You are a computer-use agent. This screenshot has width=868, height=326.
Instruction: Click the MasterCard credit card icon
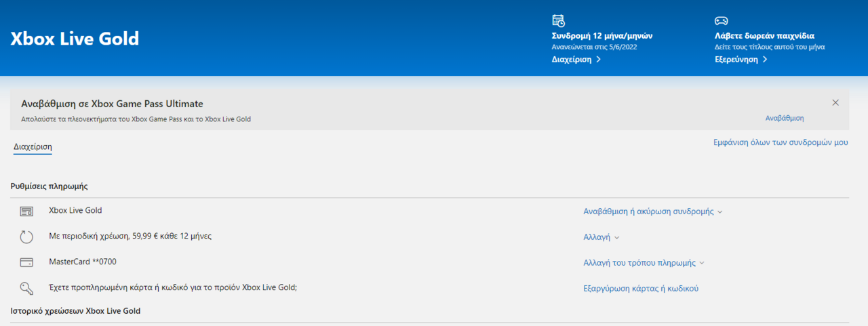(26, 262)
